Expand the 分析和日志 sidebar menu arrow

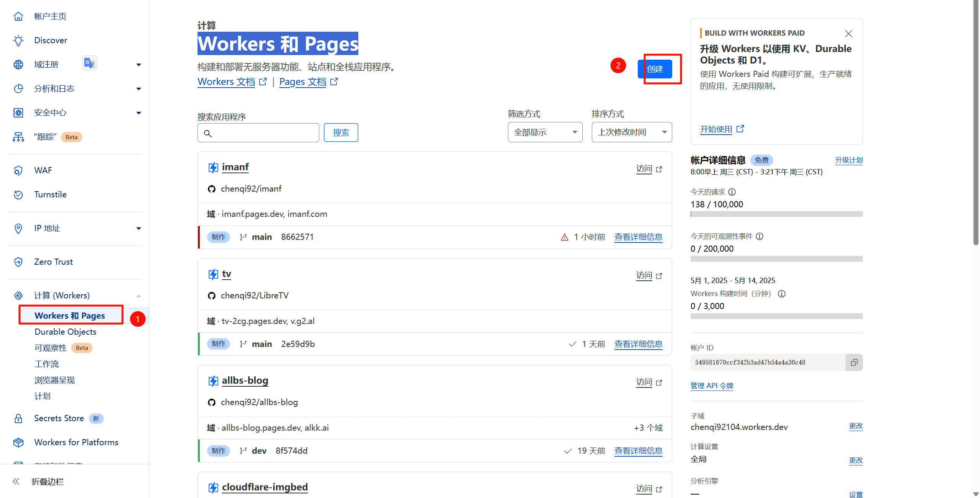point(139,89)
